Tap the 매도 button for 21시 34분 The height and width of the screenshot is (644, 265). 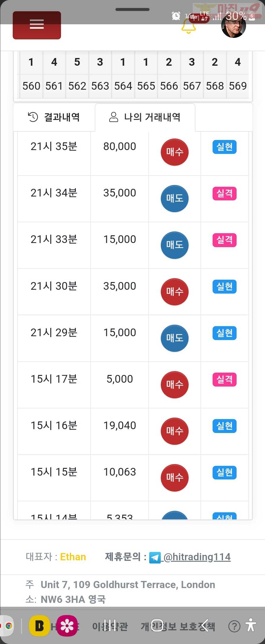click(175, 199)
